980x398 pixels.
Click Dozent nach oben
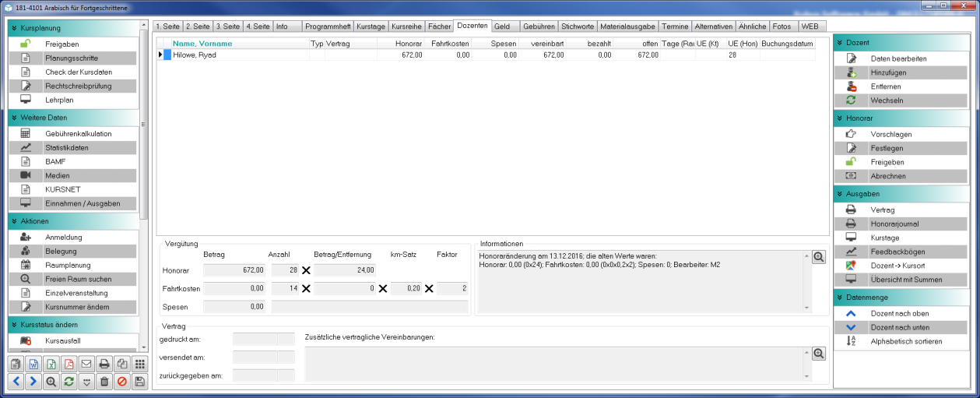901,313
